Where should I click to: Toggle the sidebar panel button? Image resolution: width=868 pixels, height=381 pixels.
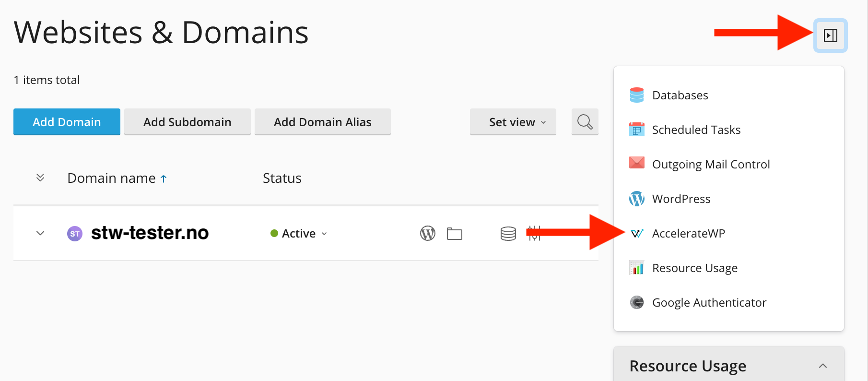[x=830, y=35]
